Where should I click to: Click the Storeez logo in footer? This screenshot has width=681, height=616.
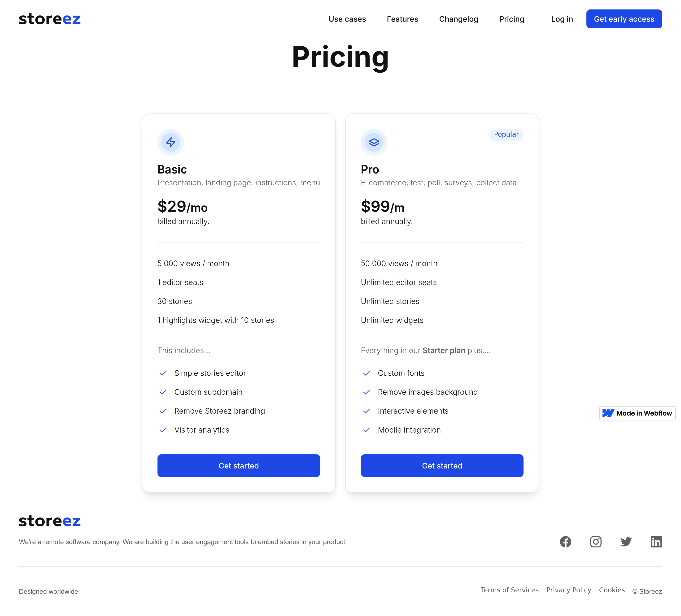point(50,521)
